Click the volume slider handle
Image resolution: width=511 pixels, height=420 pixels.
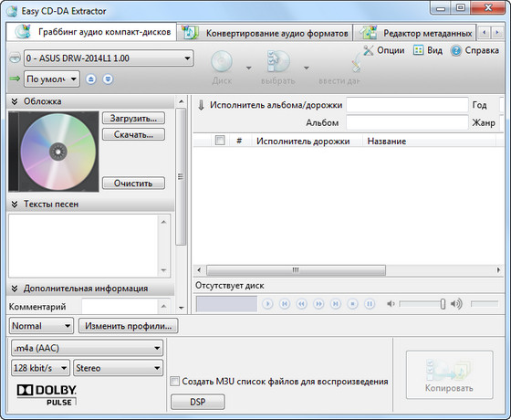click(x=443, y=304)
